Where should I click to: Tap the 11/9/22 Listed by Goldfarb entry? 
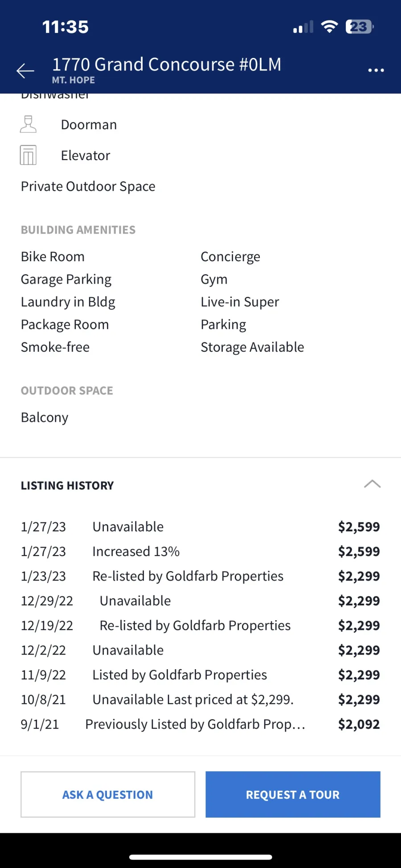[x=180, y=675]
